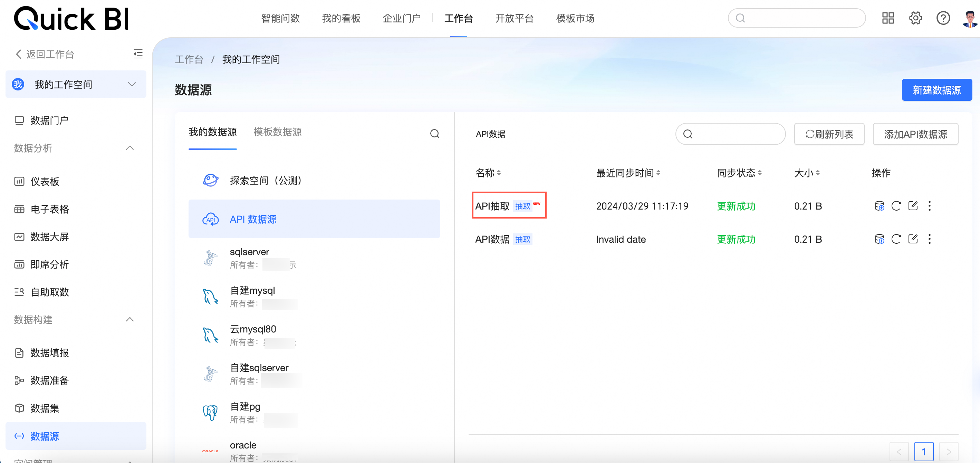980x464 pixels.
Task: Open 企业门户 in top navigation
Action: click(402, 18)
